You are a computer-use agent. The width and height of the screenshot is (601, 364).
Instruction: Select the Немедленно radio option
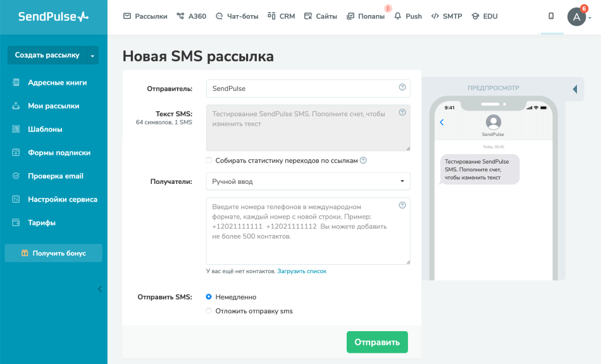pyautogui.click(x=209, y=296)
